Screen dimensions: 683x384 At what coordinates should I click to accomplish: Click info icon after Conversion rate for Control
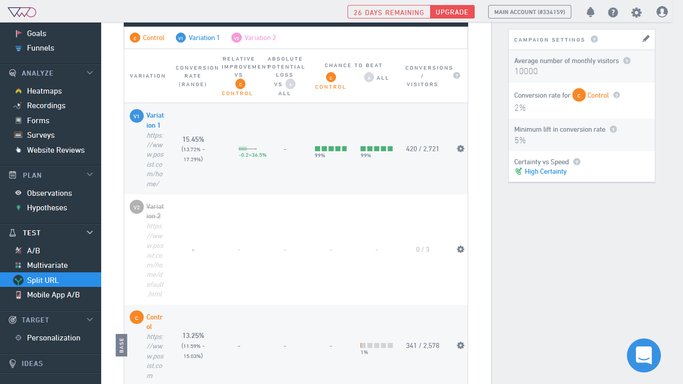pyautogui.click(x=616, y=95)
